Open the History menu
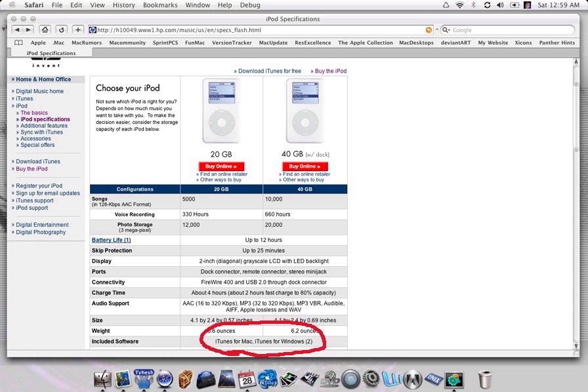Viewport: 588px width, 392px height. [x=124, y=5]
